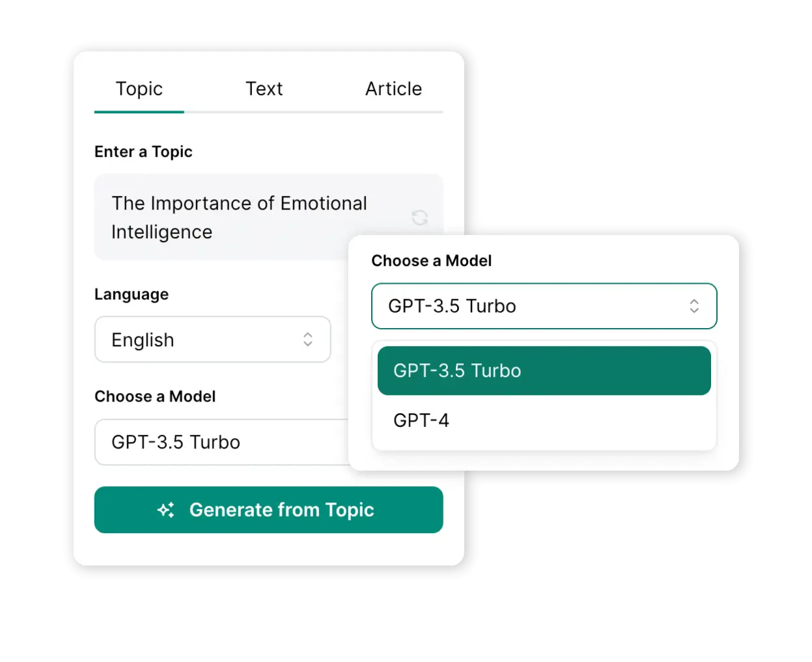812x662 pixels.
Task: Switch to the Article tab
Action: 393,89
